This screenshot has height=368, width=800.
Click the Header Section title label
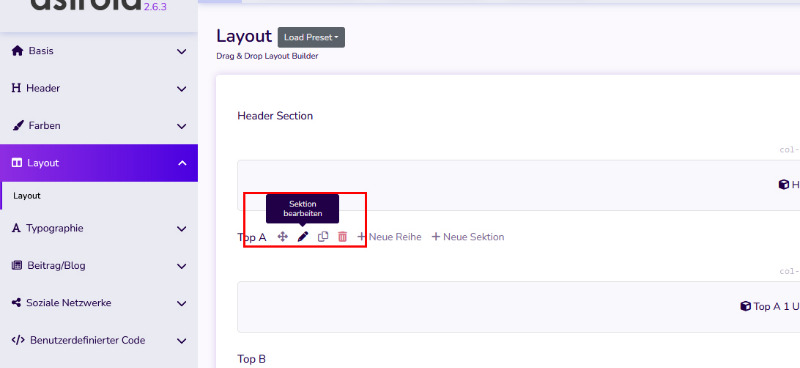(275, 116)
